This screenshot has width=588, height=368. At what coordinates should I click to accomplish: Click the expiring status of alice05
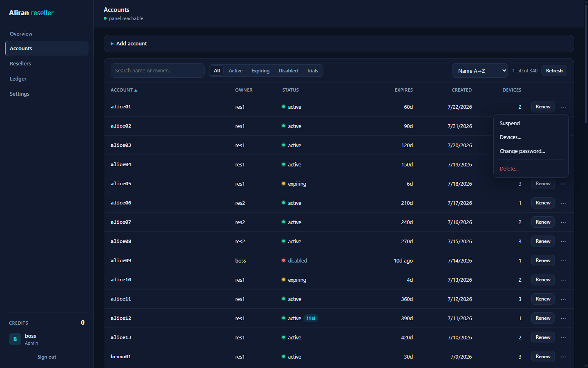pyautogui.click(x=294, y=184)
